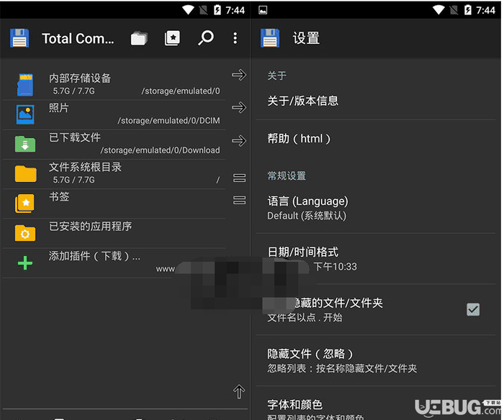The width and height of the screenshot is (504, 420).
Task: Tap Default (系统默认) value text
Action: (x=307, y=216)
